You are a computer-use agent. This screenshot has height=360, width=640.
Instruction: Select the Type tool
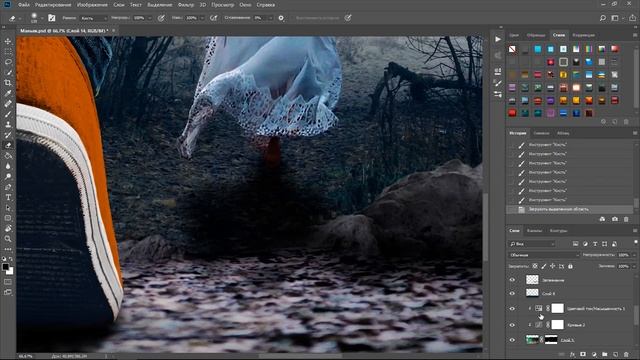coord(8,197)
